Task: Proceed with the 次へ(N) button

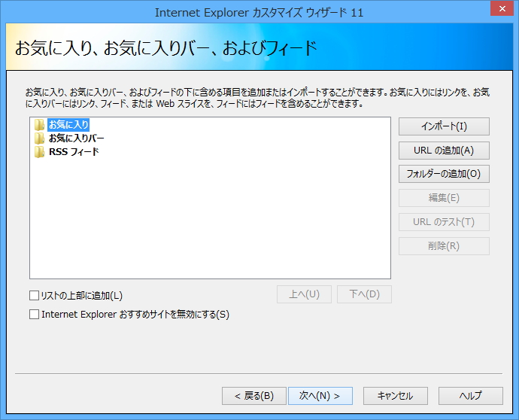Action: (320, 396)
